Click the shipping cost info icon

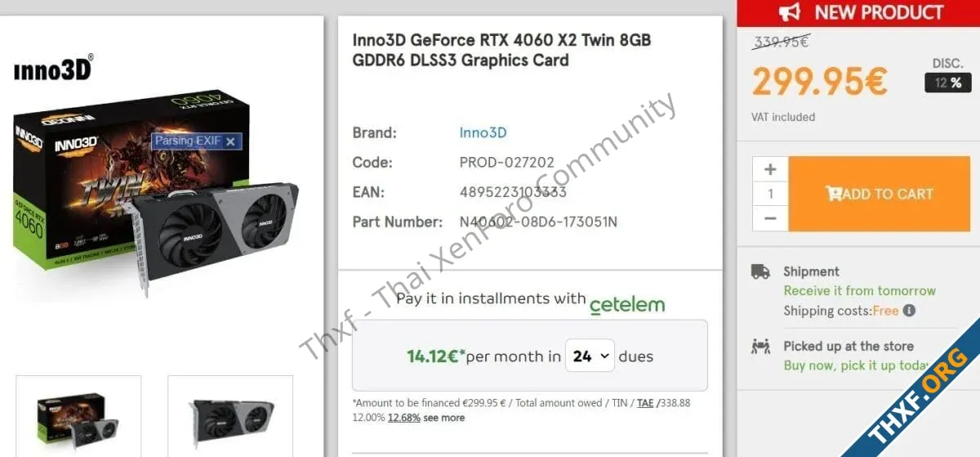point(909,311)
